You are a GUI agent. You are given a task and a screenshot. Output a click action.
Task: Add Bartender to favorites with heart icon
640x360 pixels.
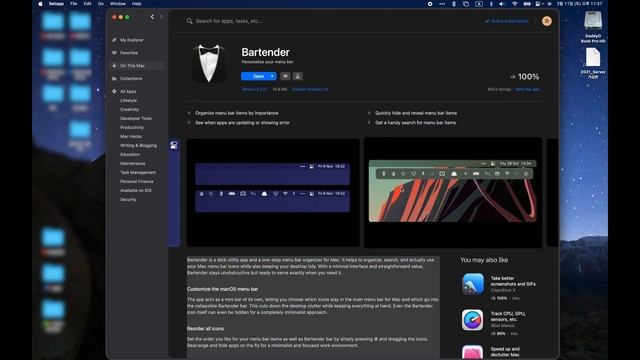point(285,76)
